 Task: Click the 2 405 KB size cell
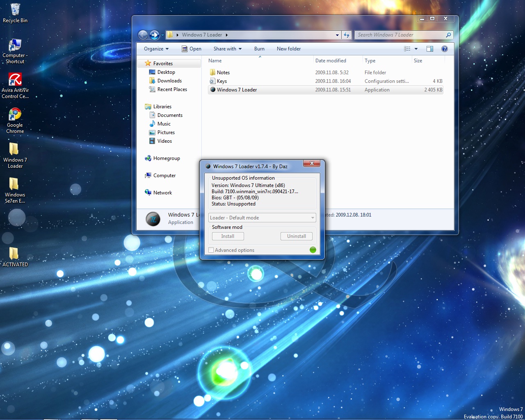click(x=433, y=90)
